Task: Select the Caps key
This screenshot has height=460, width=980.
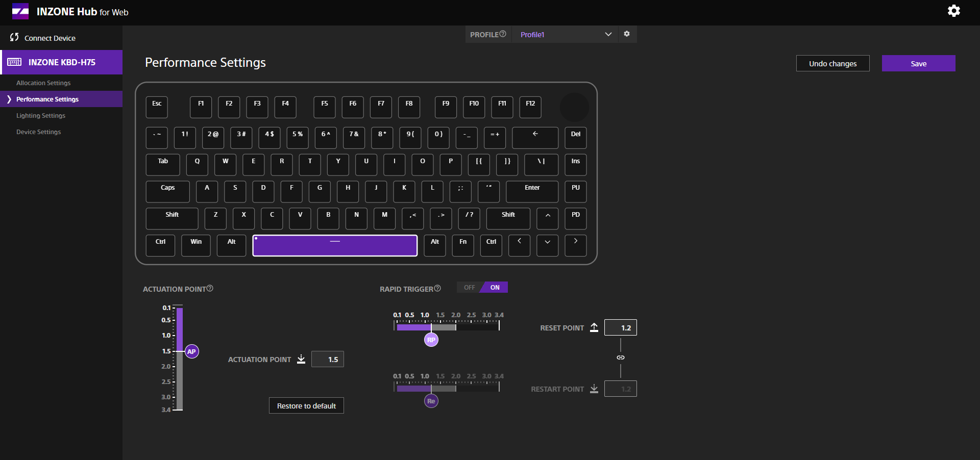Action: click(x=167, y=192)
